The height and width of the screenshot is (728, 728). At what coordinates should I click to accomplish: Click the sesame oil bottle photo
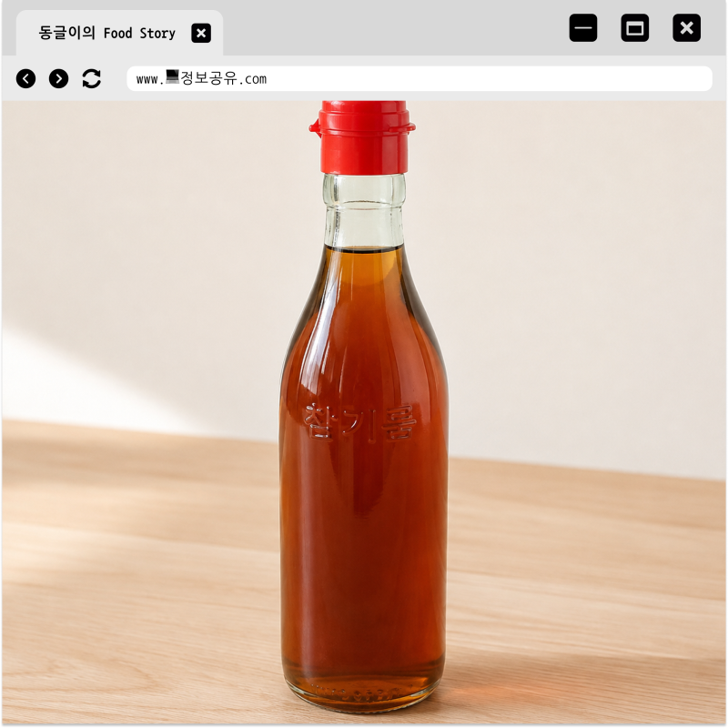pyautogui.click(x=364, y=413)
